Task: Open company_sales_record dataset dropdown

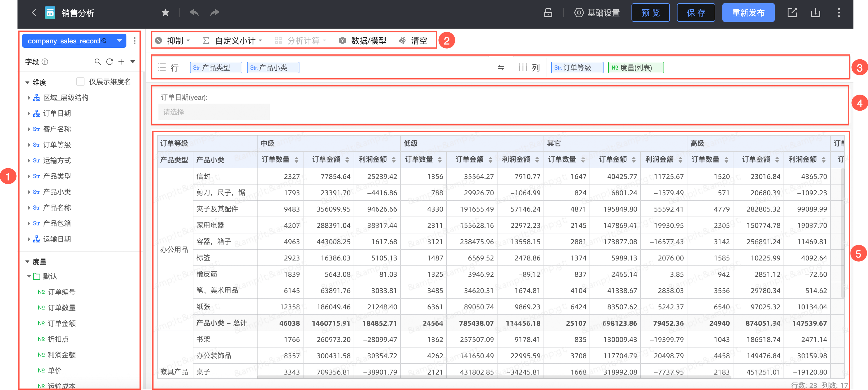Action: click(119, 41)
